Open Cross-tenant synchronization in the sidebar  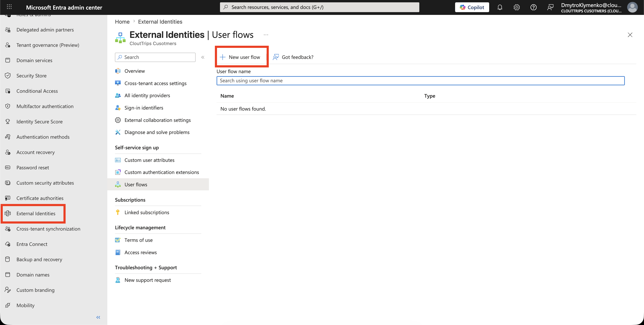tap(48, 229)
